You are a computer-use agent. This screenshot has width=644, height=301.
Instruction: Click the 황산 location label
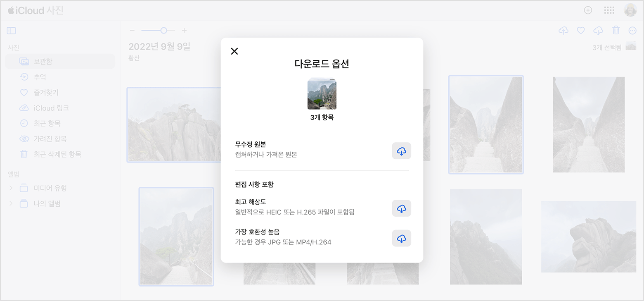pos(134,58)
